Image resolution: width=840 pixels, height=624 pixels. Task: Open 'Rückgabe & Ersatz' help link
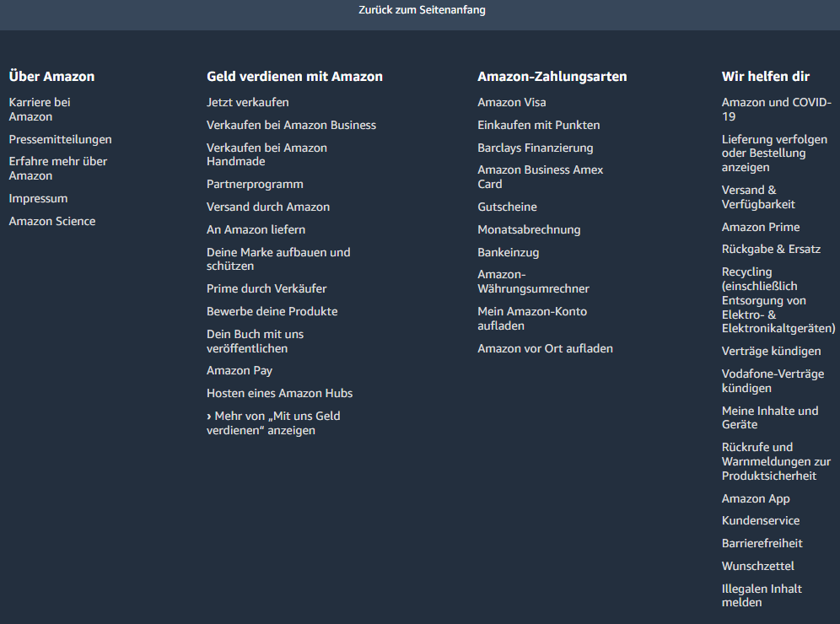coord(771,249)
